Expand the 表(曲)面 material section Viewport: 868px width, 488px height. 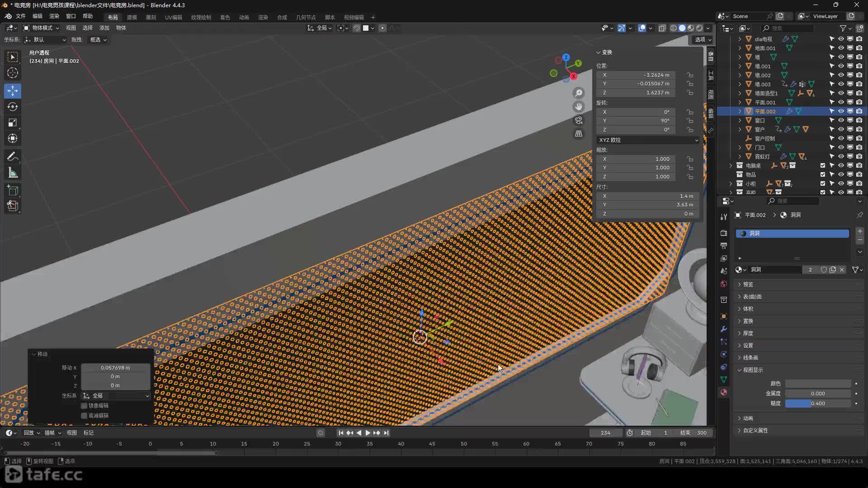point(752,297)
